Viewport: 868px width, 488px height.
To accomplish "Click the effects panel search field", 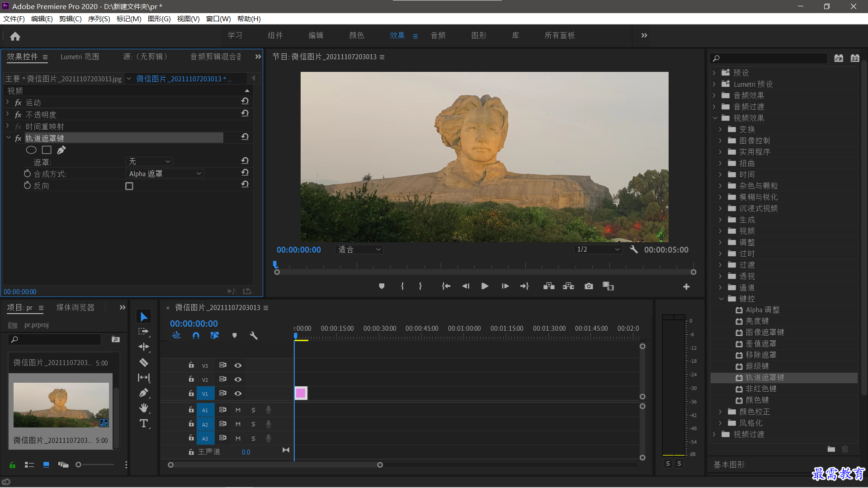I will click(x=769, y=58).
